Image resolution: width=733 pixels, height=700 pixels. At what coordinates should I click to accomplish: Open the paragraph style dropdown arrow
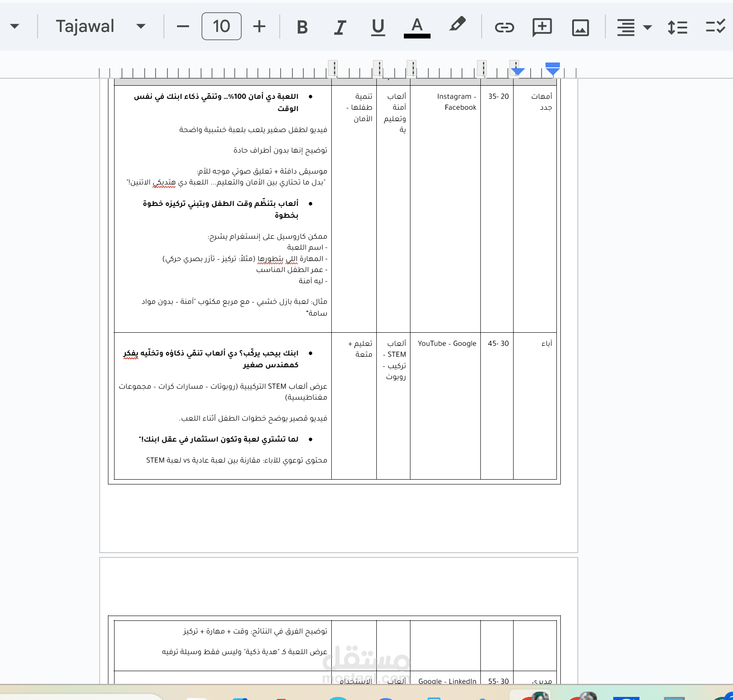[x=15, y=26]
